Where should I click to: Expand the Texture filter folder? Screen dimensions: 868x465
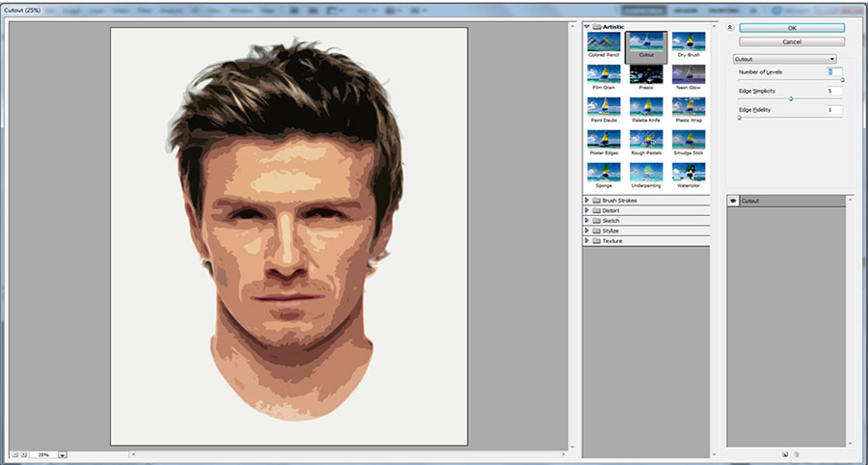[587, 241]
